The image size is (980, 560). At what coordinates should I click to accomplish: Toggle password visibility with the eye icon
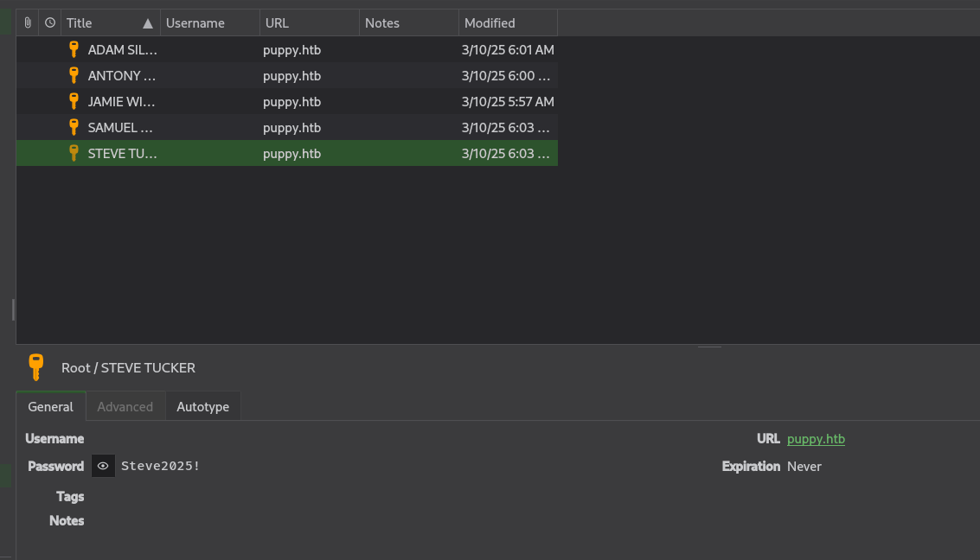[103, 466]
